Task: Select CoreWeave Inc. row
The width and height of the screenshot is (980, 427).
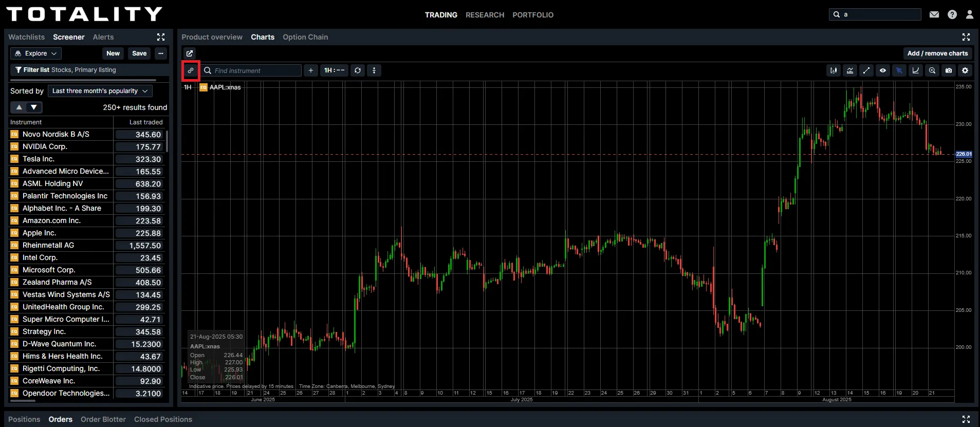Action: click(87, 381)
